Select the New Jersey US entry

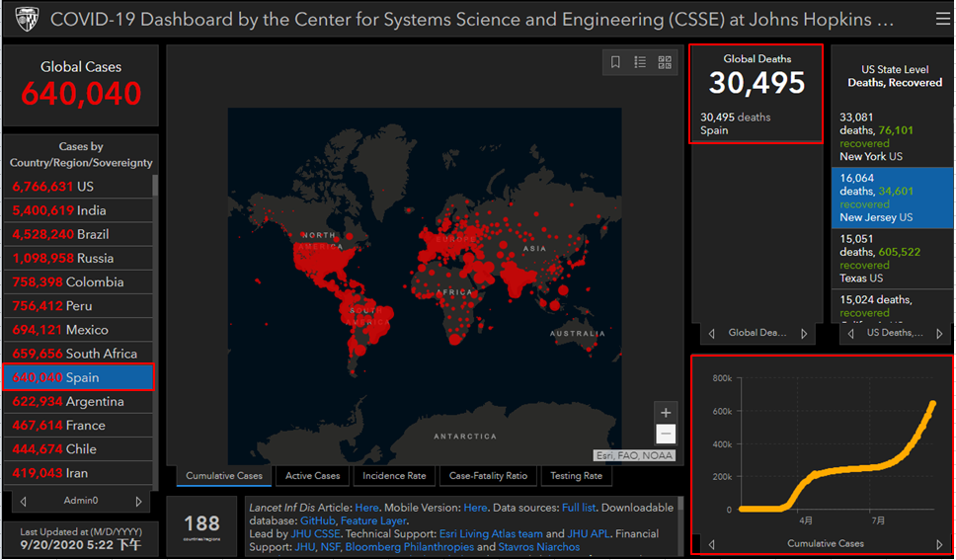892,198
